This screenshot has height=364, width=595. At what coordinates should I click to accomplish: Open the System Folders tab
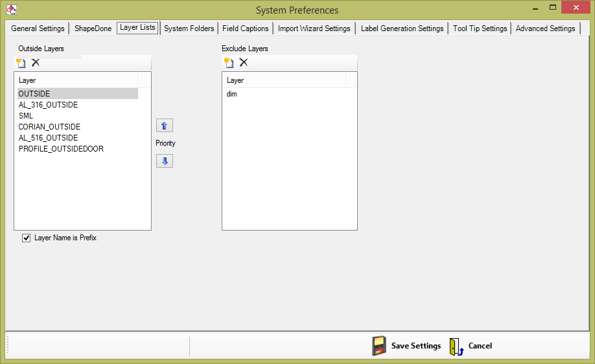coord(189,28)
